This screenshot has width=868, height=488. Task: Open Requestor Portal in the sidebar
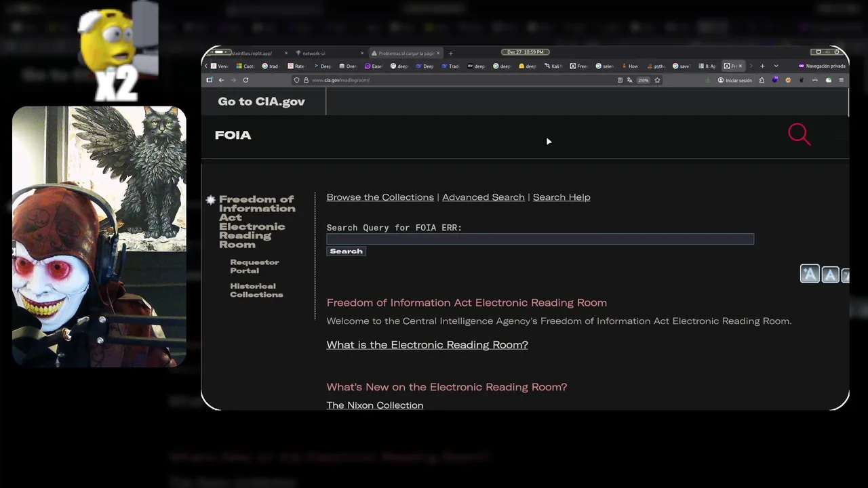click(x=254, y=266)
